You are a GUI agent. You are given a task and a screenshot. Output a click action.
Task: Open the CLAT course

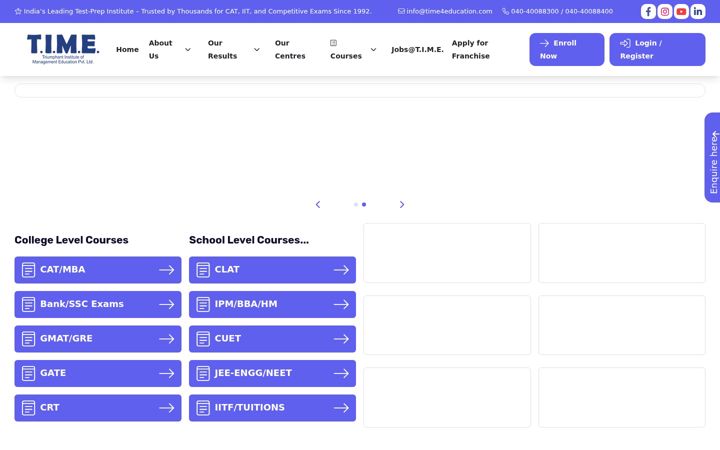tap(272, 270)
